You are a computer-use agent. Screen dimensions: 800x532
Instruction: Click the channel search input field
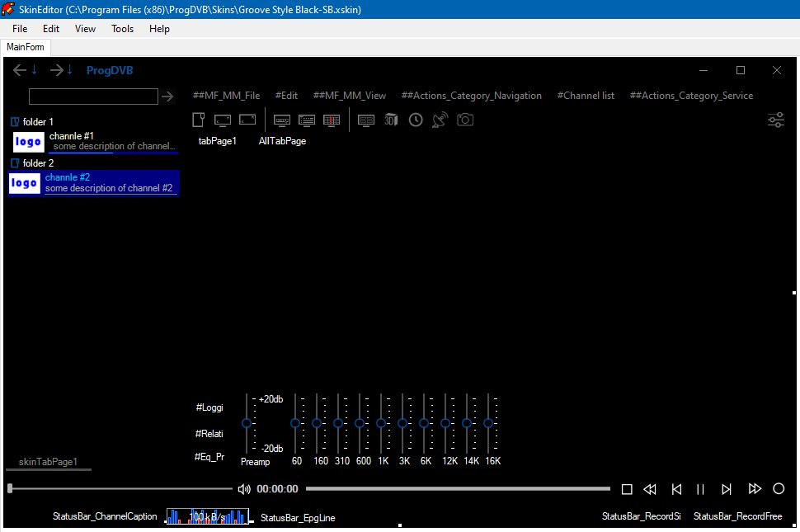pyautogui.click(x=92, y=97)
